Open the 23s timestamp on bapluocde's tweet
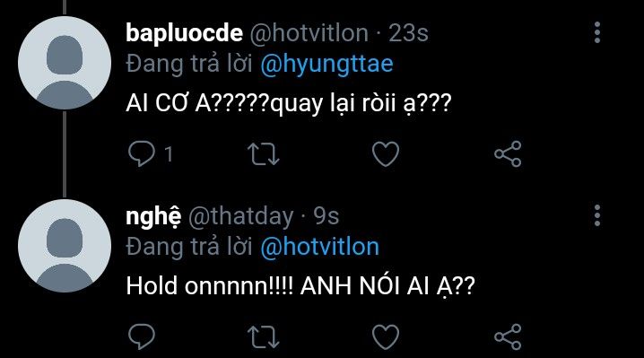This screenshot has height=358, width=644. click(408, 33)
